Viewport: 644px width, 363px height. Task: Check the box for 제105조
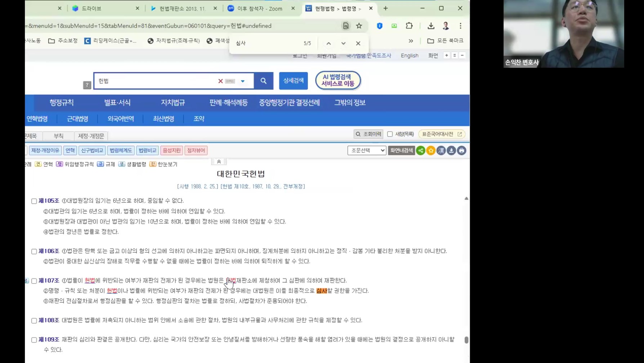(x=34, y=201)
